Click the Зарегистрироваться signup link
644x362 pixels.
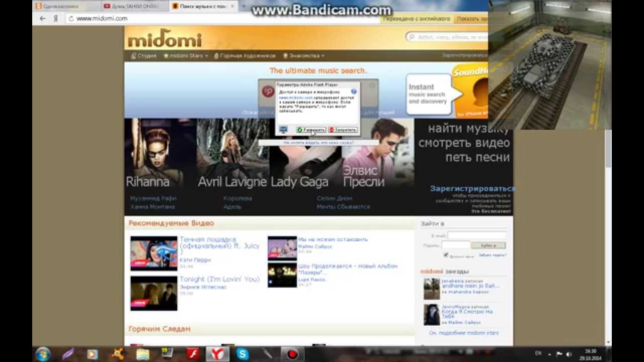coord(472,189)
